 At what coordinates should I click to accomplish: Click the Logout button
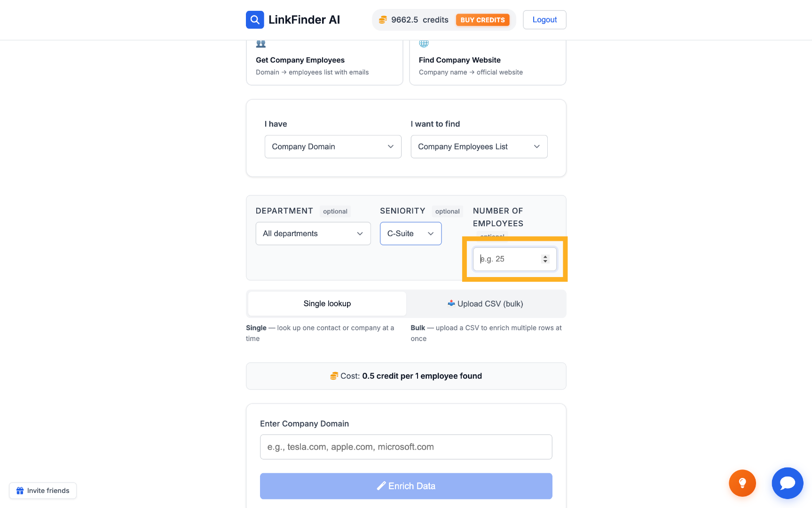tap(544, 20)
